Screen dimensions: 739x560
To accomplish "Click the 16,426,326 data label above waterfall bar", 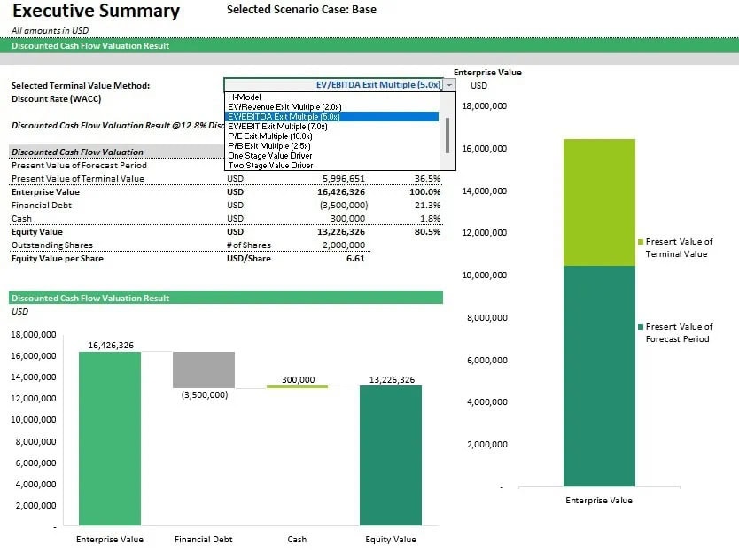I will point(111,345).
